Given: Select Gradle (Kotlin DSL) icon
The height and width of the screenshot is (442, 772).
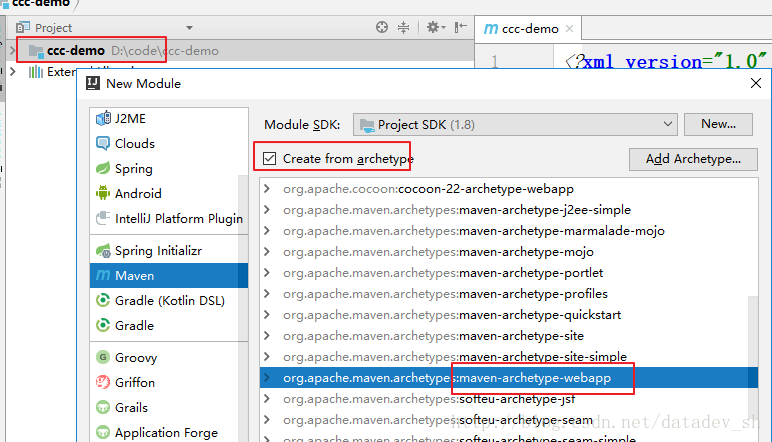Looking at the screenshot, I should click(x=103, y=300).
